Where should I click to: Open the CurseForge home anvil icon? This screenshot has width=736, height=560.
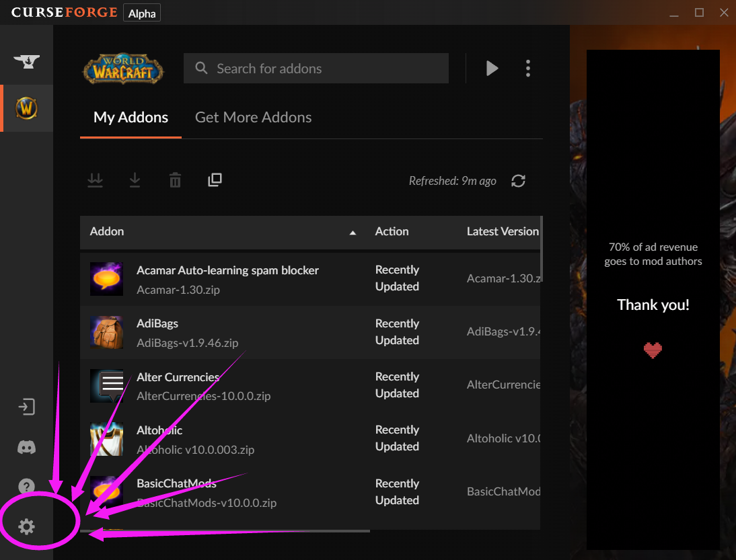[26, 61]
